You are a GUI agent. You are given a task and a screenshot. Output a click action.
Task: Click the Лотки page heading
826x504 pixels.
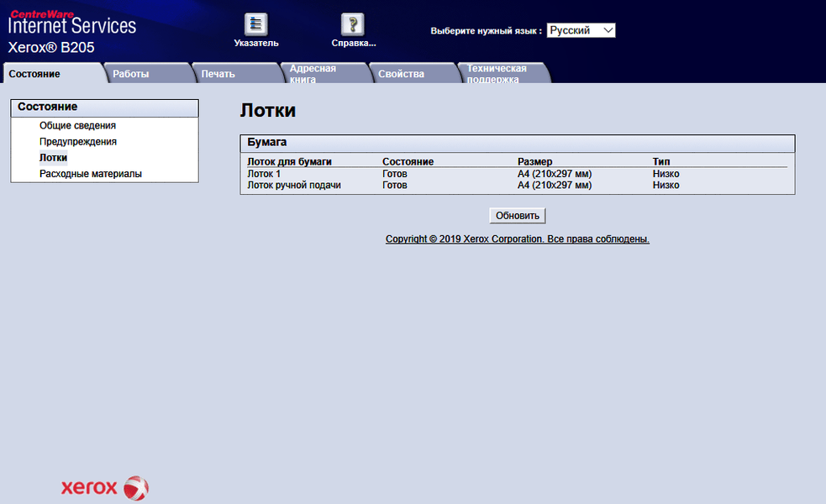pyautogui.click(x=268, y=111)
